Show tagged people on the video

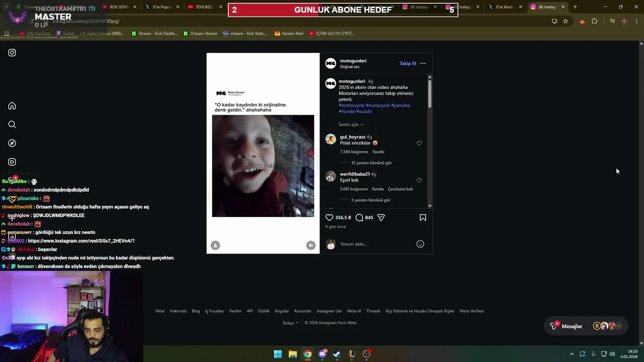click(215, 245)
